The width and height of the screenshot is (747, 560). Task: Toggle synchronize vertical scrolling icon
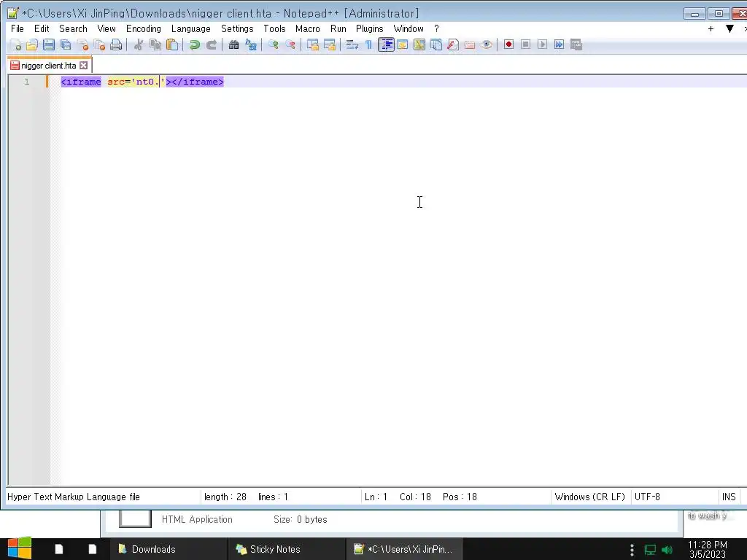pyautogui.click(x=312, y=44)
